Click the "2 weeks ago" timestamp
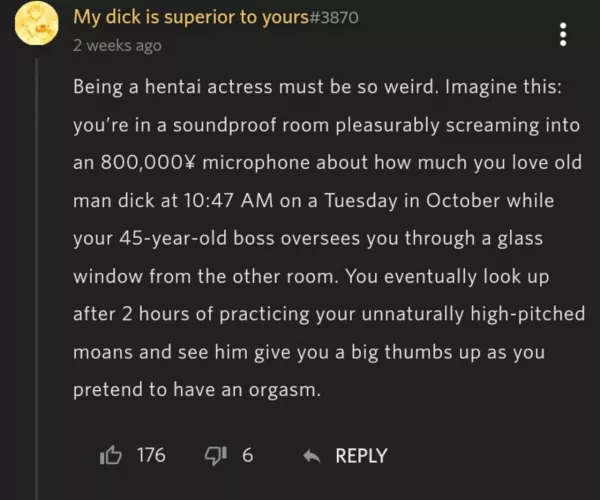 click(x=118, y=45)
